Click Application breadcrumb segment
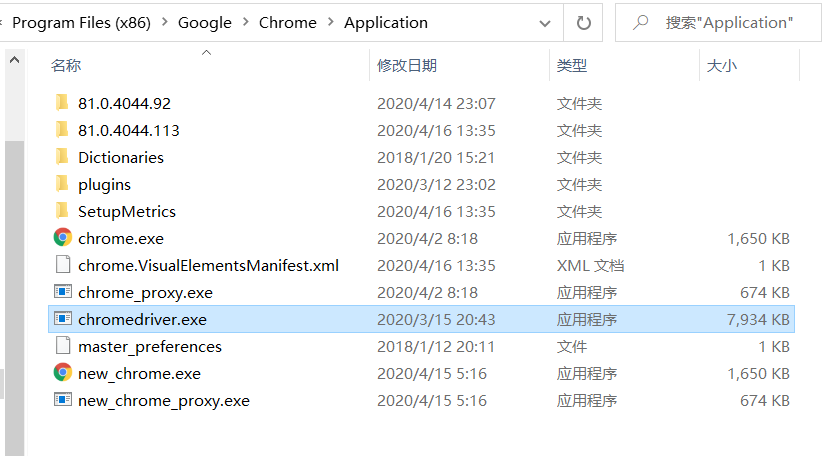Image resolution: width=830 pixels, height=456 pixels. point(386,23)
